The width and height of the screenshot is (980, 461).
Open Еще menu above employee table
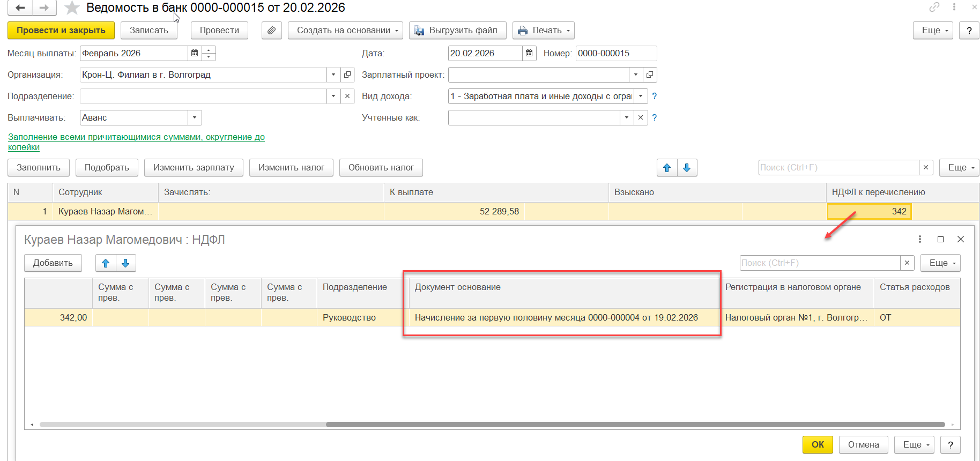959,168
